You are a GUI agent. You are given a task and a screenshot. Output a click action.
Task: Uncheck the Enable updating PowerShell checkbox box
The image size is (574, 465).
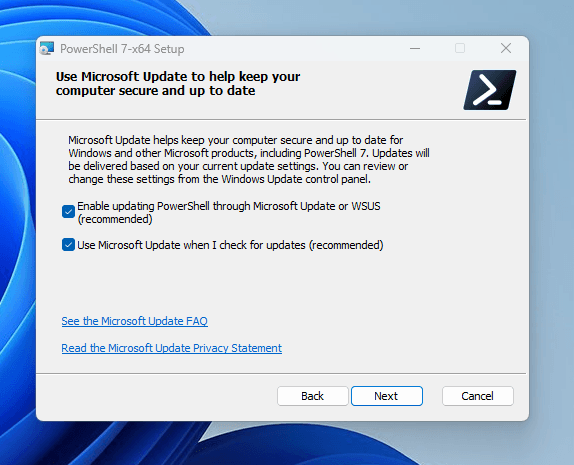click(x=68, y=212)
